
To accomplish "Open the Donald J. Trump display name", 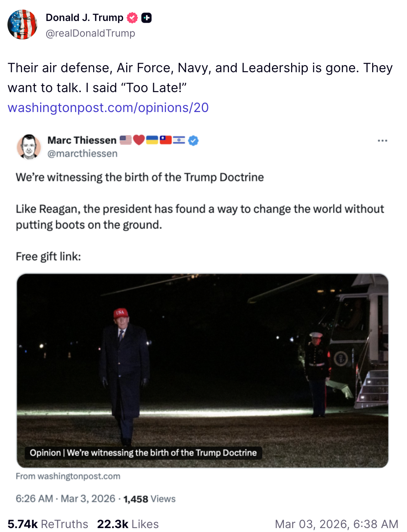I will pos(85,17).
